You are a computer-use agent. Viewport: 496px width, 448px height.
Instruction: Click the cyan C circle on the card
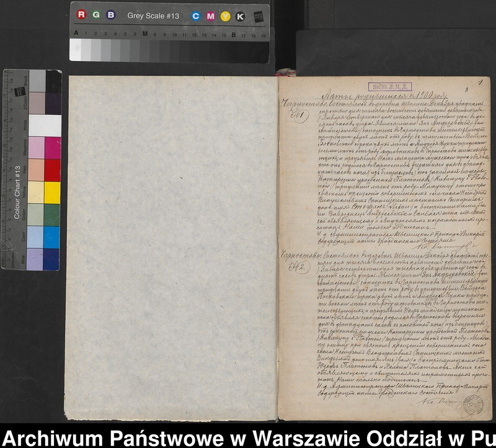(196, 16)
